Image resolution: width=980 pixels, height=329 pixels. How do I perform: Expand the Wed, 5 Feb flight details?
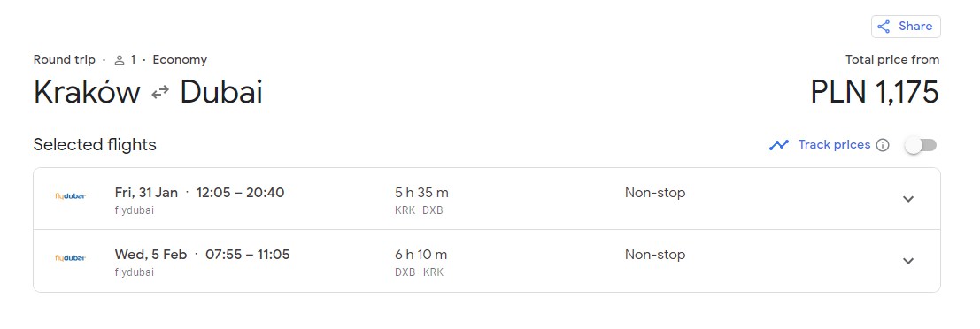[x=909, y=261]
